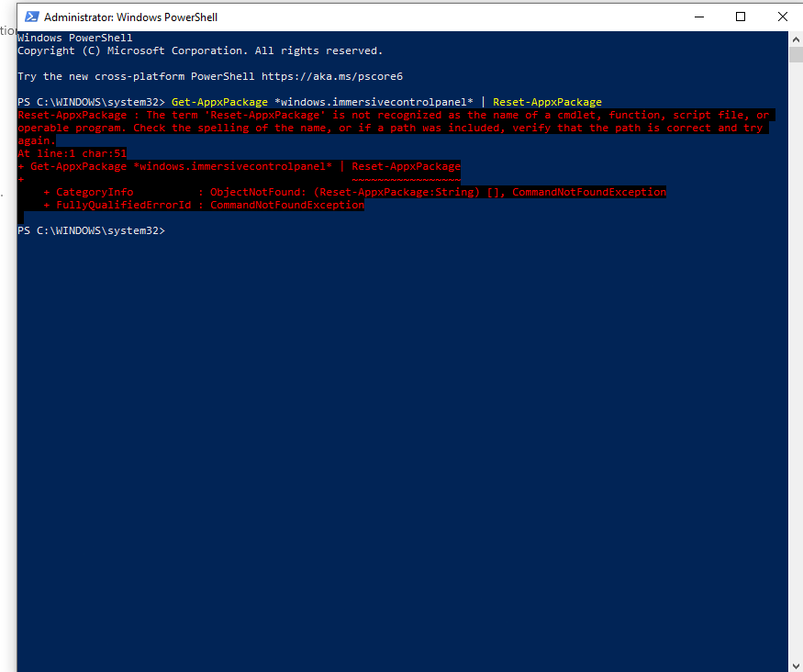Click the scrollbar up arrow

[x=796, y=39]
